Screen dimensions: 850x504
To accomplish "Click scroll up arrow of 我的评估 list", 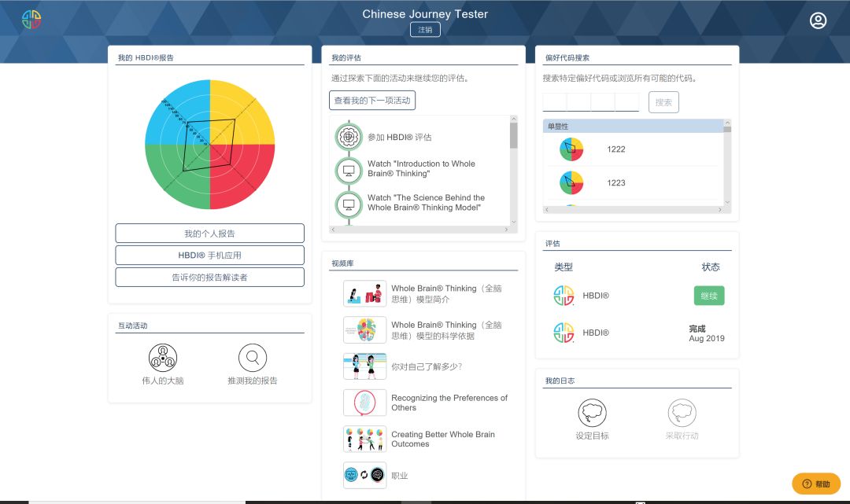I will [x=514, y=119].
